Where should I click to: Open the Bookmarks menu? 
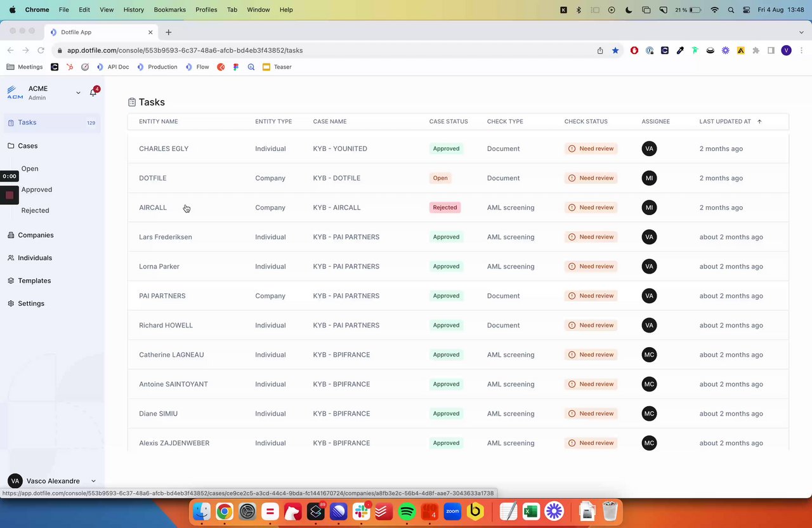pos(169,10)
